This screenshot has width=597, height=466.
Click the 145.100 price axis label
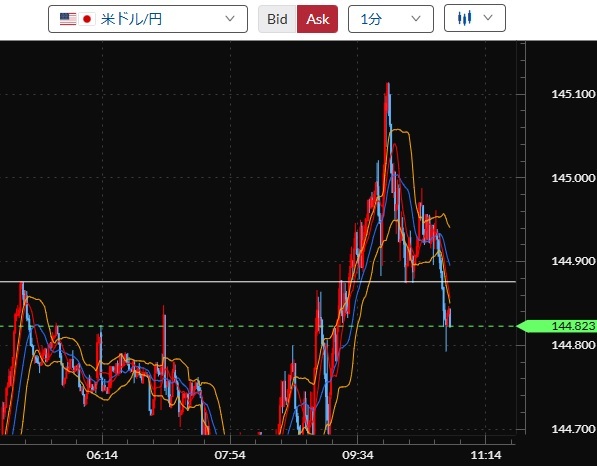coord(573,94)
